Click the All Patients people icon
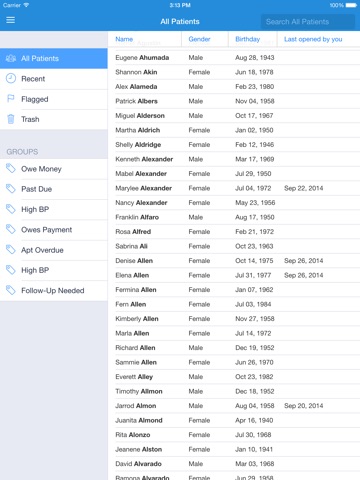Screen dimensions: 360x480 click(x=11, y=58)
